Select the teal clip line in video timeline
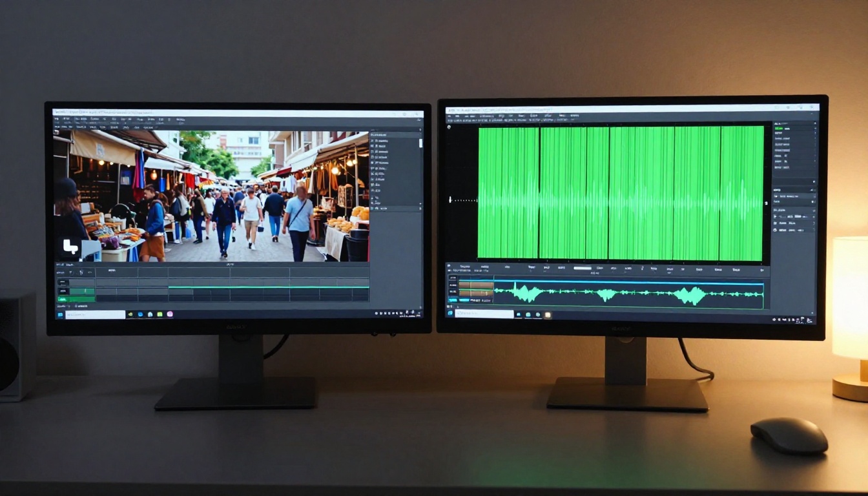 pyautogui.click(x=269, y=287)
